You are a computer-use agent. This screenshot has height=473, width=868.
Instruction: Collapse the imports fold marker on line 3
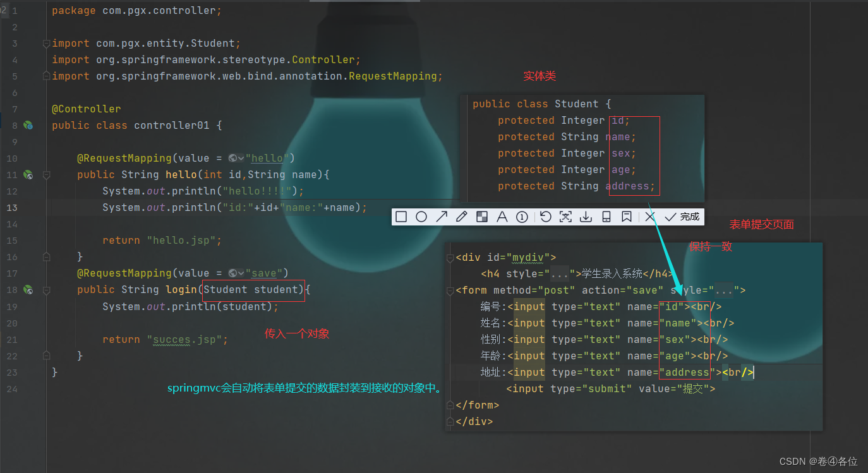click(x=46, y=44)
